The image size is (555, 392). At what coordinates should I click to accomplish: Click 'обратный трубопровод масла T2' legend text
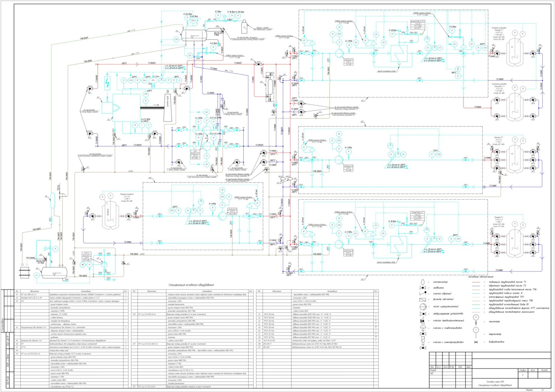507,286
